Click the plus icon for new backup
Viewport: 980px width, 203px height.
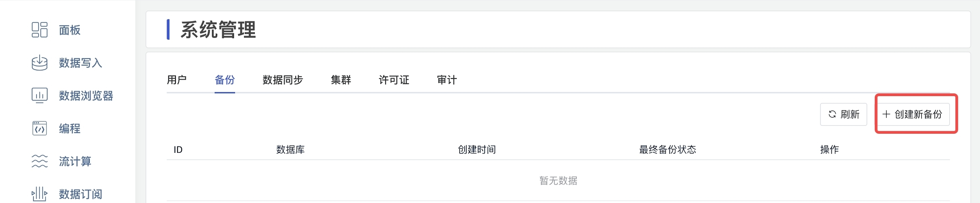click(886, 114)
